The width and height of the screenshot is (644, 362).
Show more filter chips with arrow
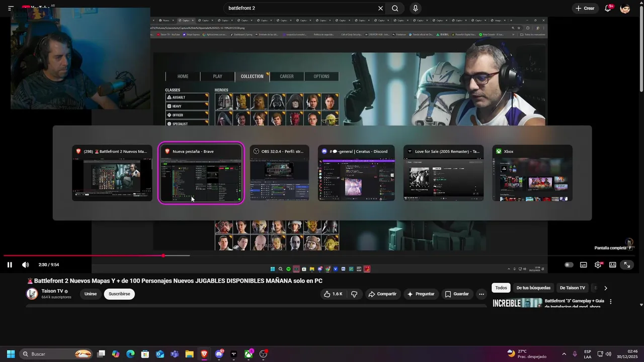(x=605, y=288)
